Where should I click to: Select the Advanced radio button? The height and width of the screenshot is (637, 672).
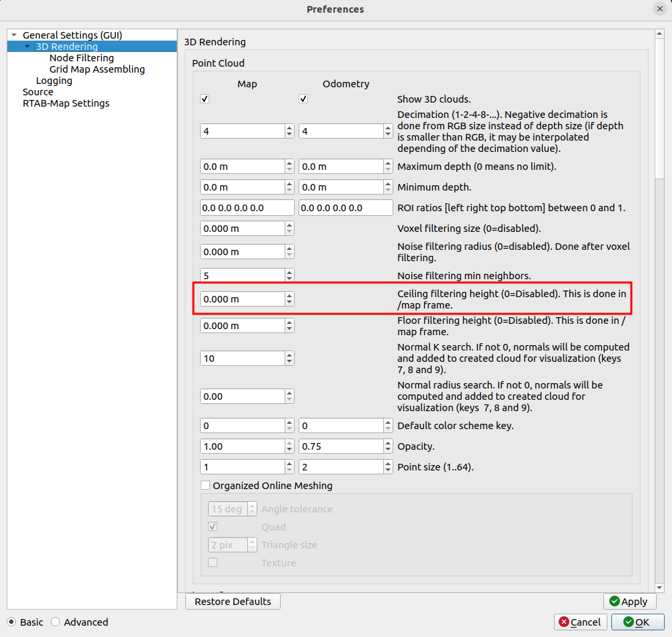[55, 622]
